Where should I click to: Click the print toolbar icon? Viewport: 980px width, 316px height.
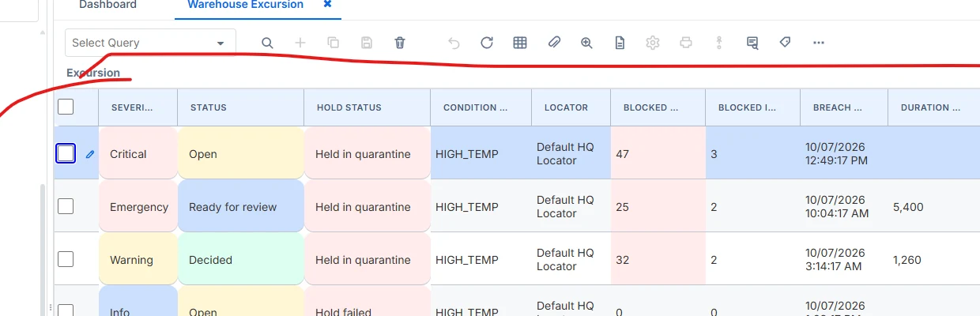686,43
